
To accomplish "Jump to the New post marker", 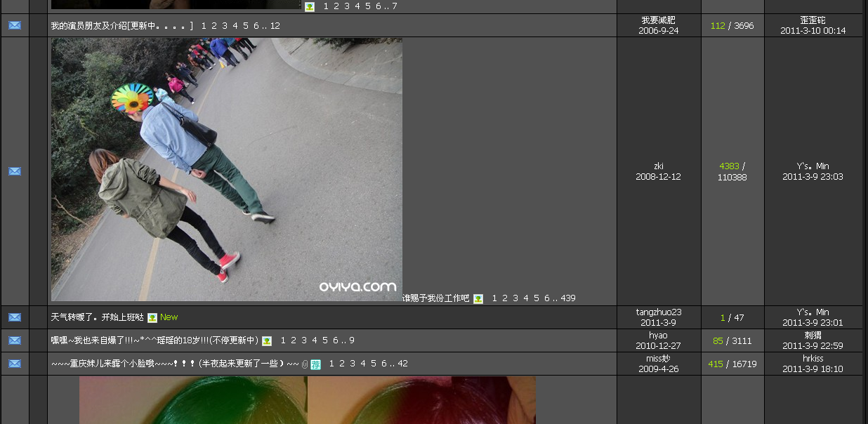I will click(169, 317).
